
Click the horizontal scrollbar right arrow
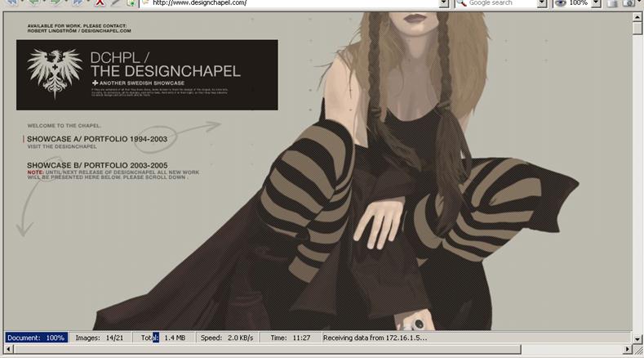click(x=627, y=349)
